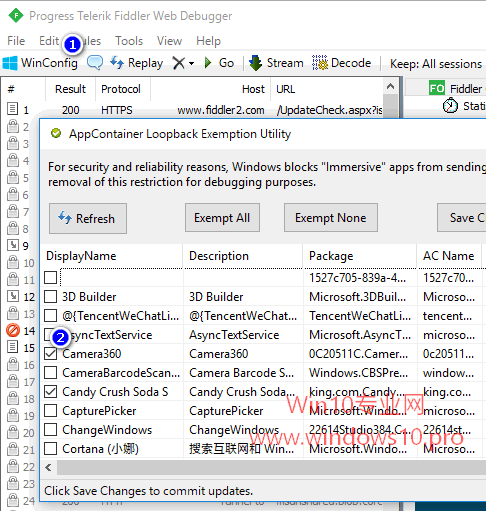
Task: Open the Edit menu
Action: [49, 41]
